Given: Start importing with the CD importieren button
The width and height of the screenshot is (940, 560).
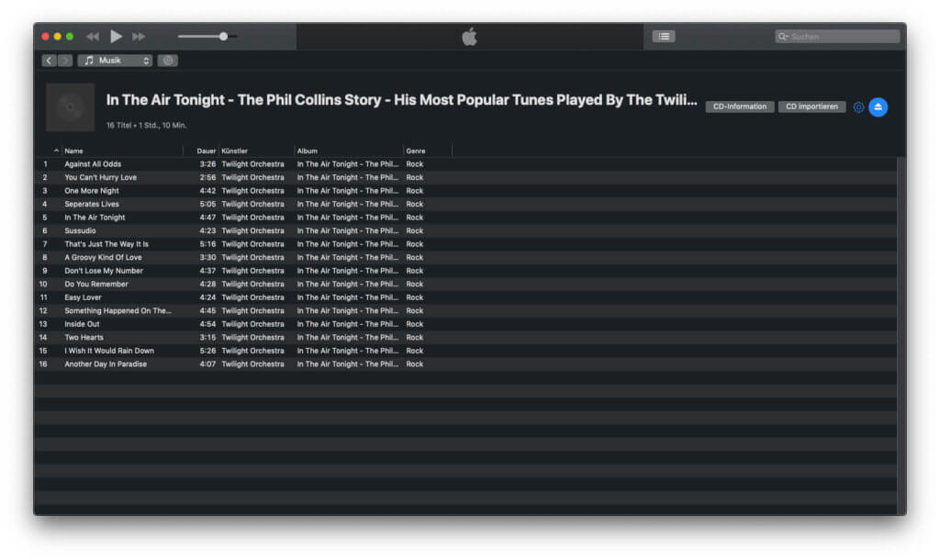Looking at the screenshot, I should coord(811,106).
